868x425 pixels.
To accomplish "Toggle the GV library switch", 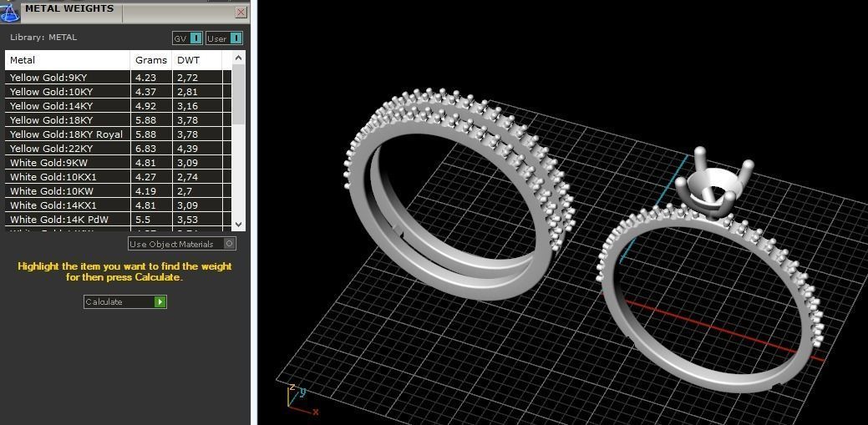I will coord(187,38).
